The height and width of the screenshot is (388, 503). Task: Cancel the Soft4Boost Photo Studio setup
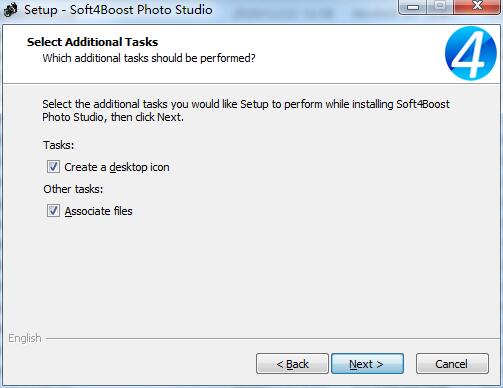[x=452, y=364]
